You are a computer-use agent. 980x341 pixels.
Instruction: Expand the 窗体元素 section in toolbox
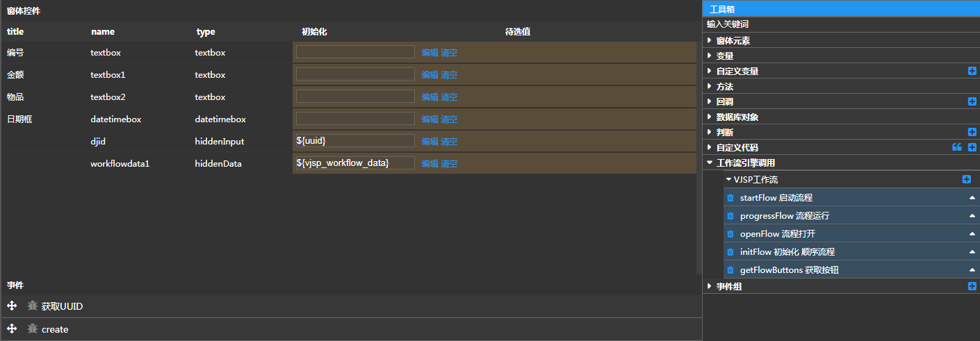[710, 41]
